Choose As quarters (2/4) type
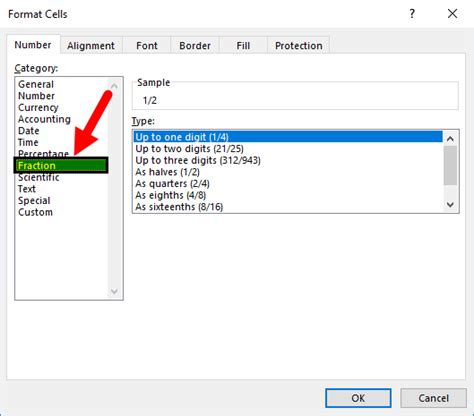This screenshot has width=474, height=416. [x=172, y=184]
